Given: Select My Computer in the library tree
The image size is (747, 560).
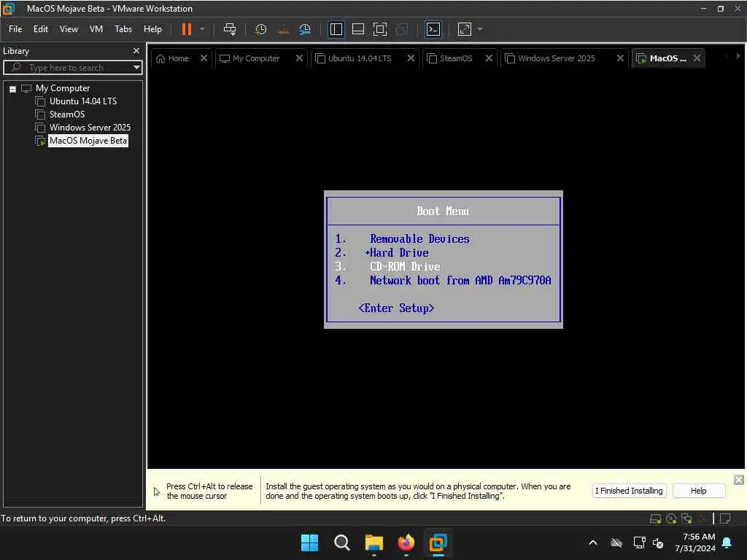Looking at the screenshot, I should [63, 88].
